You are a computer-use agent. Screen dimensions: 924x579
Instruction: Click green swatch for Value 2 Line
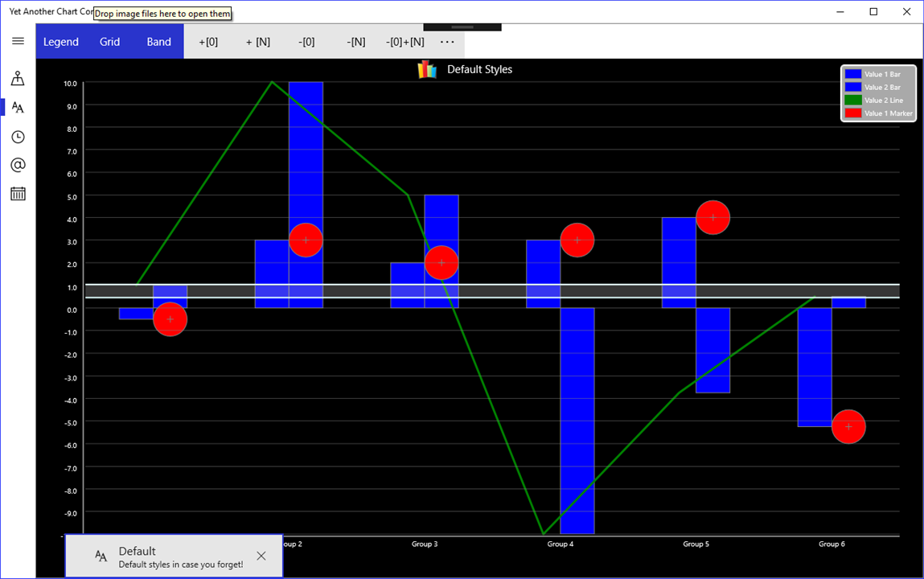click(x=852, y=101)
